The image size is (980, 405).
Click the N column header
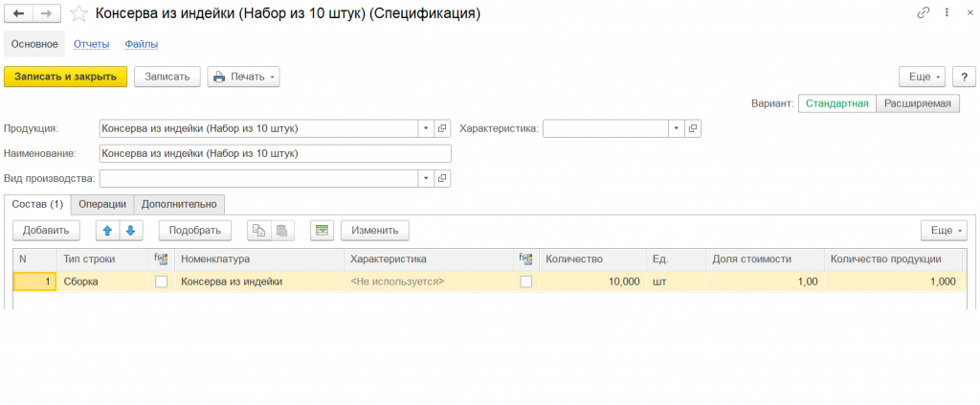[x=35, y=259]
